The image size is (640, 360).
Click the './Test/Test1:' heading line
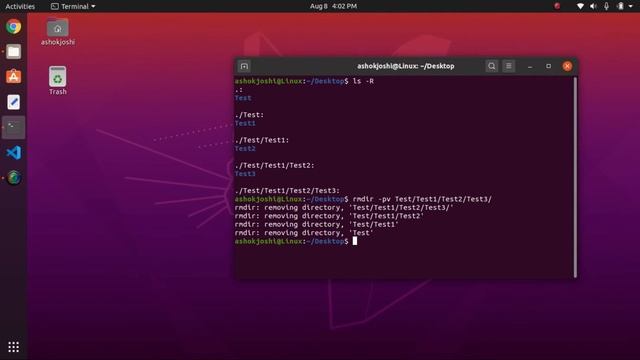tap(262, 140)
